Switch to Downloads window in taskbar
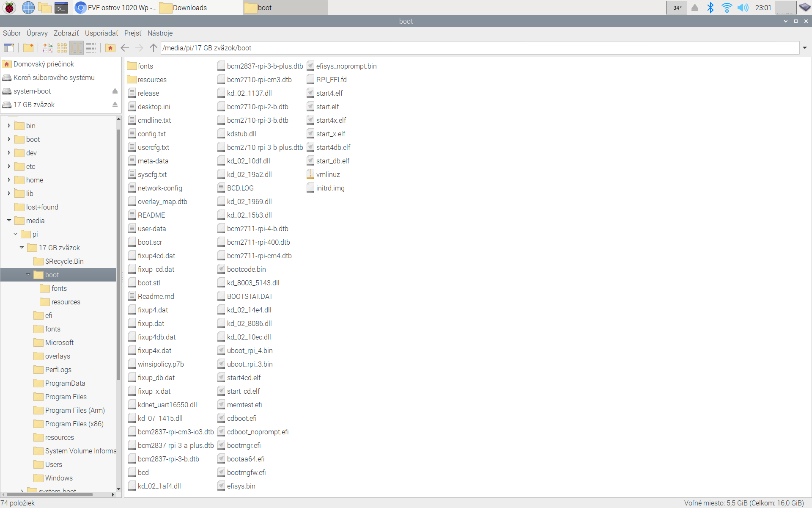812x508 pixels. pyautogui.click(x=190, y=8)
